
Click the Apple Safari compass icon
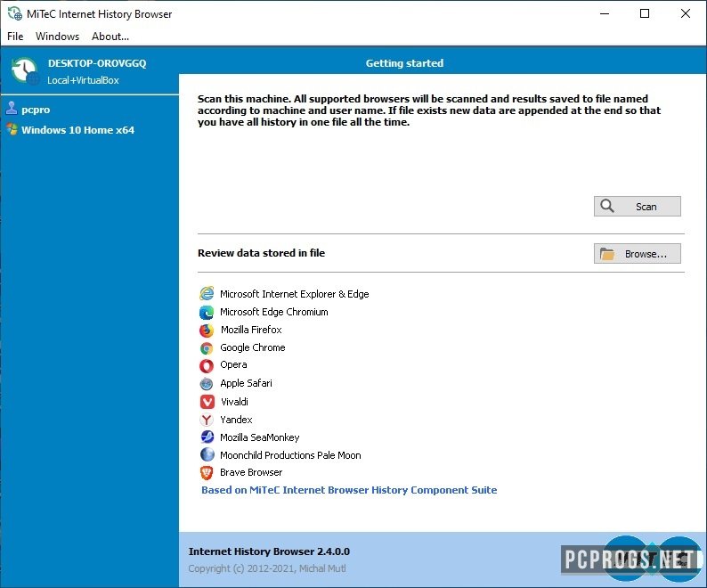207,384
